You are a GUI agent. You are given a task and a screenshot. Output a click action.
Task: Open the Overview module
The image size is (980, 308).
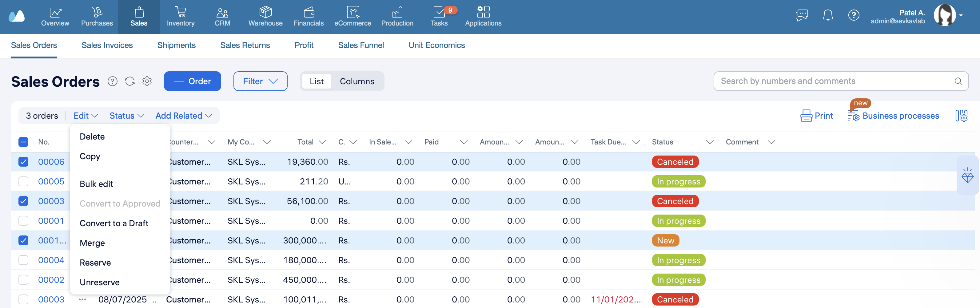[55, 17]
